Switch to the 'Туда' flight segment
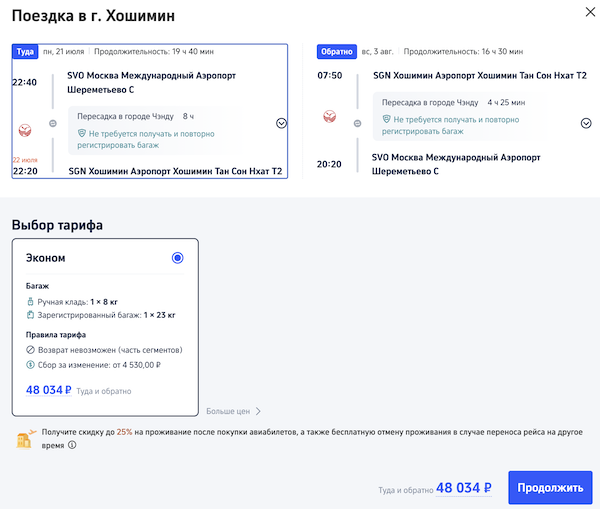Viewport: 600px width, 509px height. tap(24, 51)
